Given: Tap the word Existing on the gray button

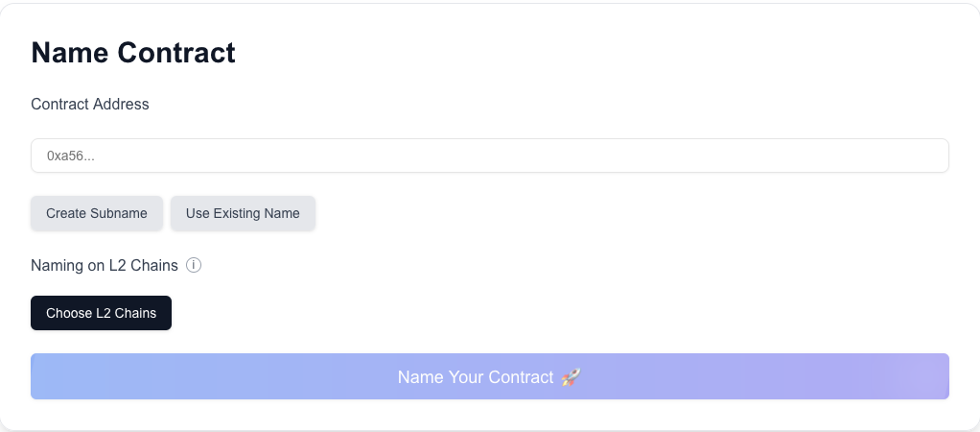Looking at the screenshot, I should click(236, 213).
